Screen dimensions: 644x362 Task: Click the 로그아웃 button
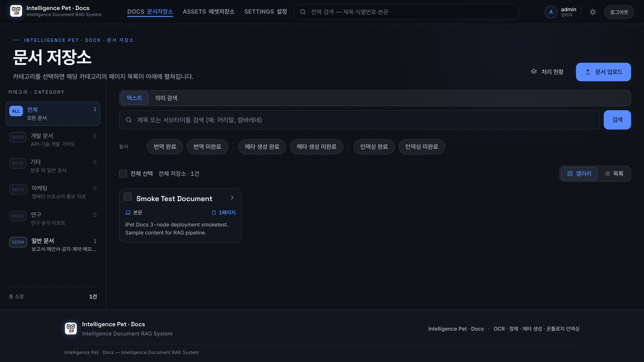click(x=619, y=12)
